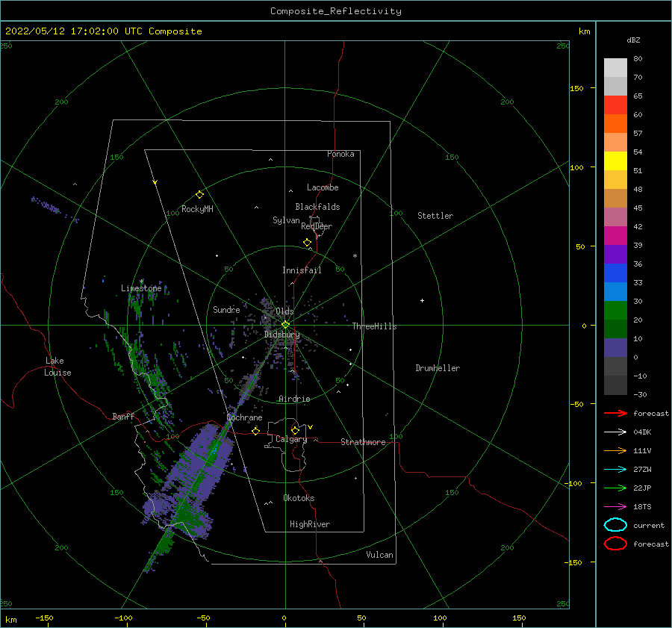
Task: Click the yellow diamond marker near RockyMH
Action: point(199,195)
